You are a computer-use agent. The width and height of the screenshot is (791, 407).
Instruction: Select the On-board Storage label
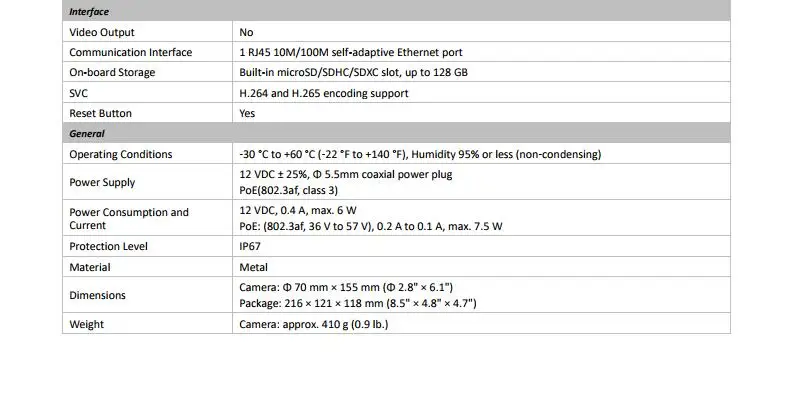click(x=112, y=73)
